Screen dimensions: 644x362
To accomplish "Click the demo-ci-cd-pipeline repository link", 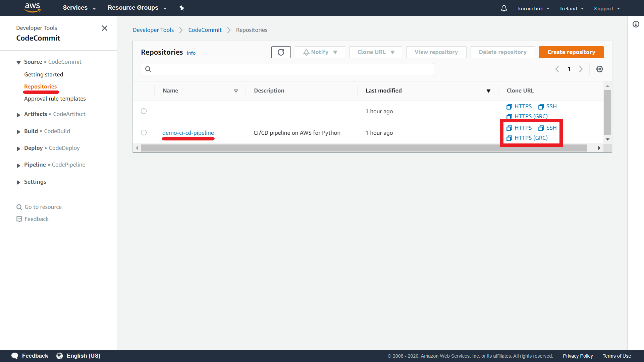I will pos(188,133).
